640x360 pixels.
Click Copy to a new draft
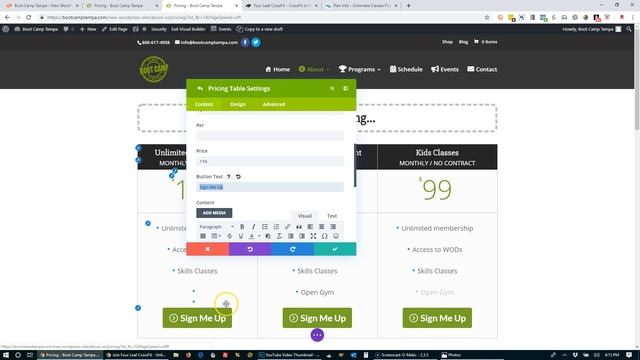260,29
